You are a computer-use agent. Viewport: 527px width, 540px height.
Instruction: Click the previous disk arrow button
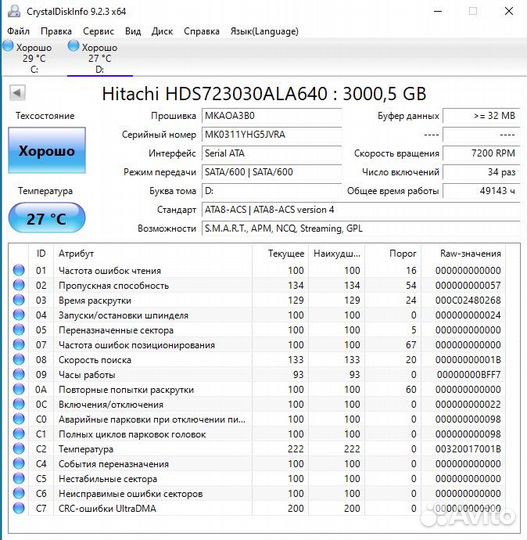tap(17, 93)
